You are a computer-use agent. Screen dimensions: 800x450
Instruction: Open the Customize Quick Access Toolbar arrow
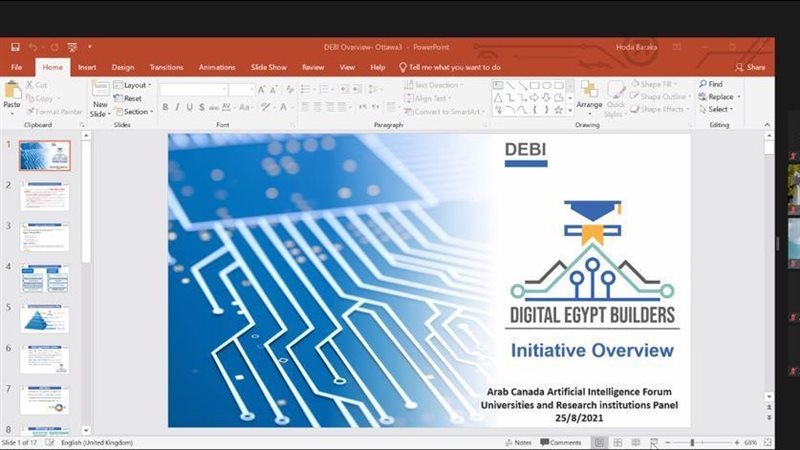[90, 47]
